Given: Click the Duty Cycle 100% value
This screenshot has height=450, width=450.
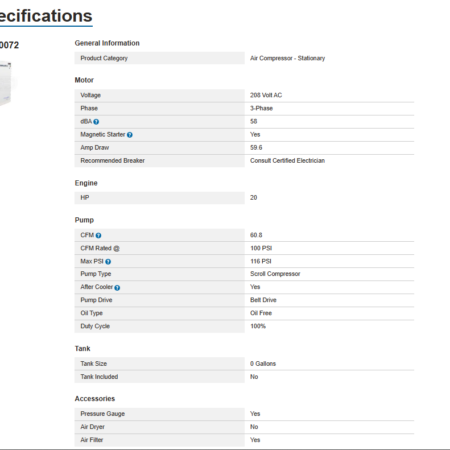Looking at the screenshot, I should (x=258, y=326).
